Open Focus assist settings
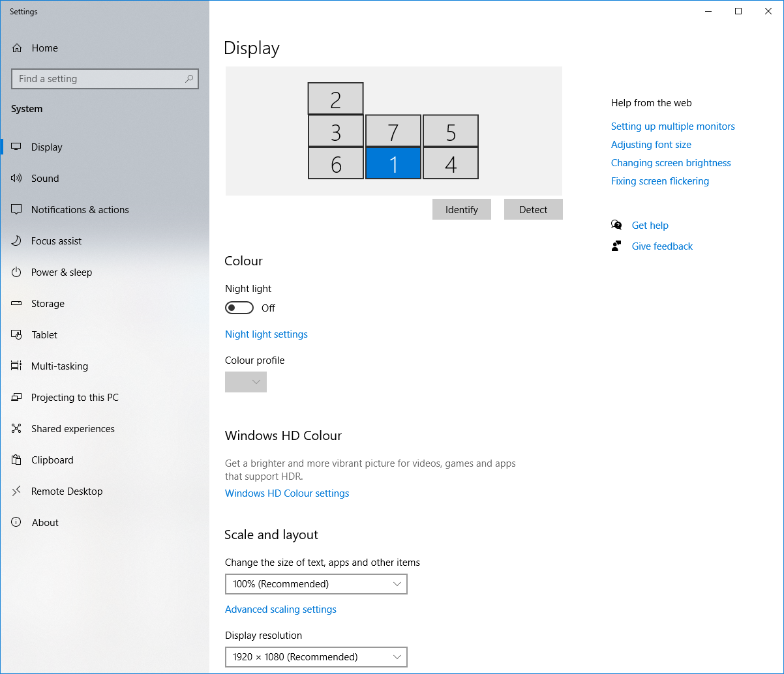Viewport: 784px width, 674px height. tap(104, 241)
